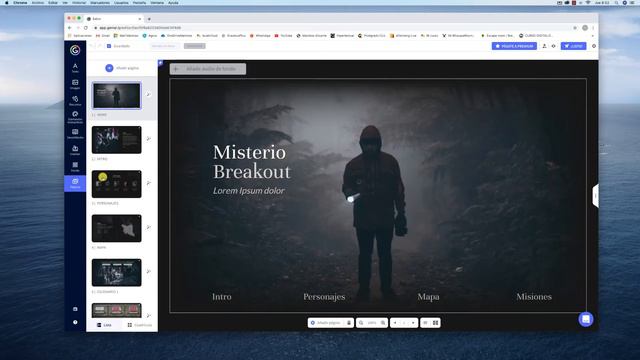This screenshot has width=640, height=360.
Task: Open the Archivo menu in menu bar
Action: coord(38,2)
